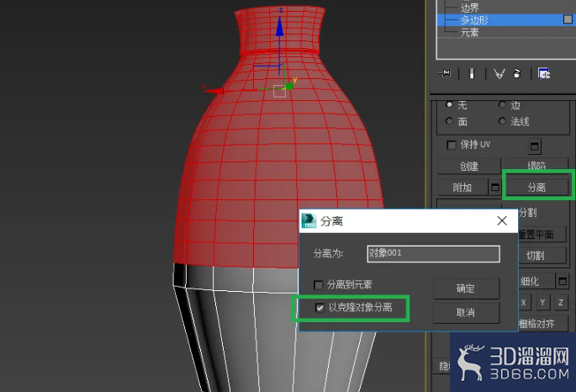The height and width of the screenshot is (392, 576).
Task: Click Make Unique icon
Action: pyautogui.click(x=499, y=74)
